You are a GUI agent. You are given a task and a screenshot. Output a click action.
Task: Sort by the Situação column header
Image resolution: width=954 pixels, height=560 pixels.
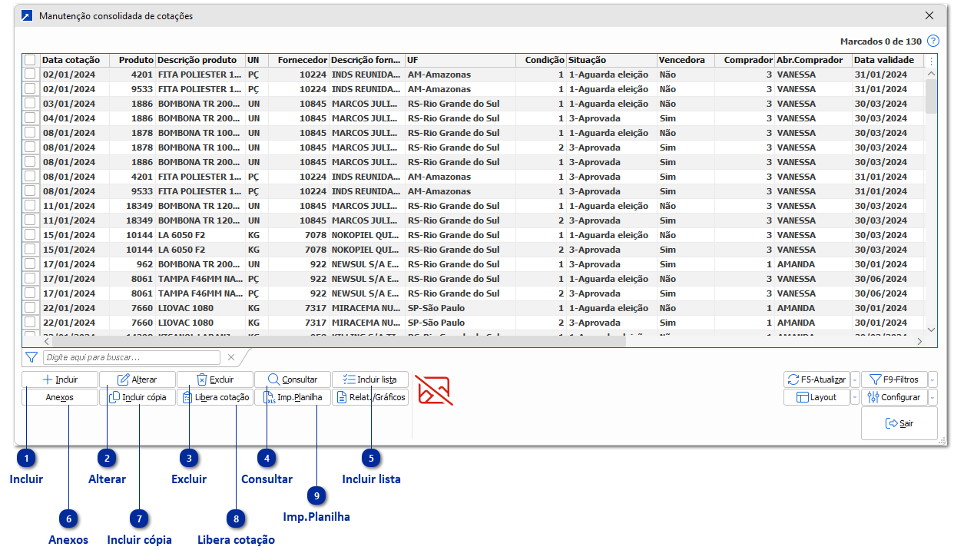point(611,60)
